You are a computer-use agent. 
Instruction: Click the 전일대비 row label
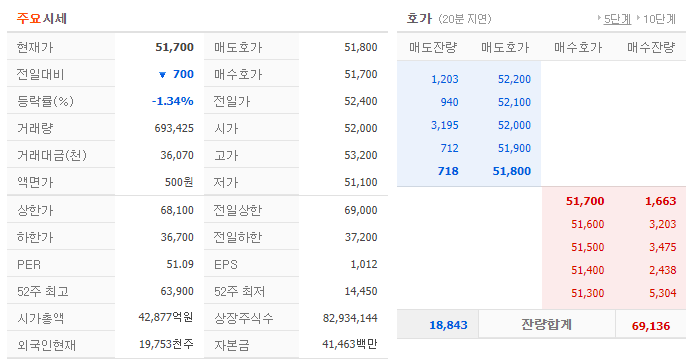point(40,74)
